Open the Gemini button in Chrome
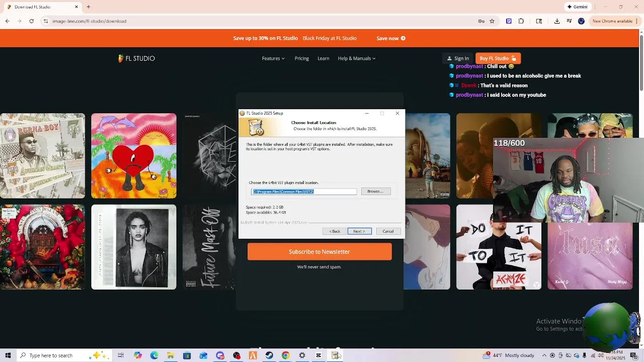 click(x=577, y=7)
